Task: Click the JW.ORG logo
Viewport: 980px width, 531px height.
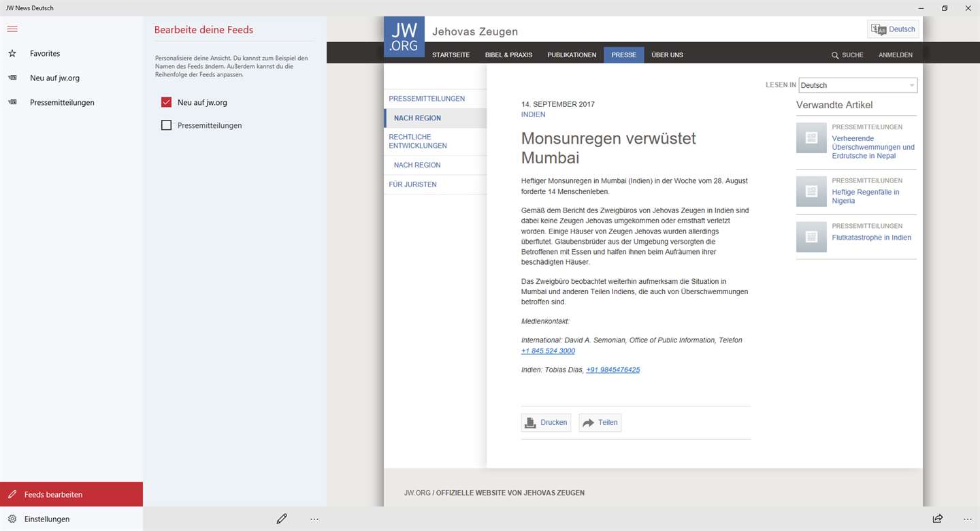Action: tap(404, 37)
